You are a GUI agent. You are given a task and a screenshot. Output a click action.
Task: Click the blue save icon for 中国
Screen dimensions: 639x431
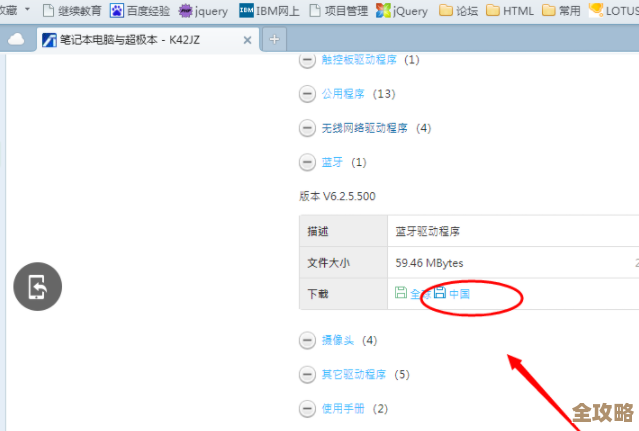pos(440,292)
